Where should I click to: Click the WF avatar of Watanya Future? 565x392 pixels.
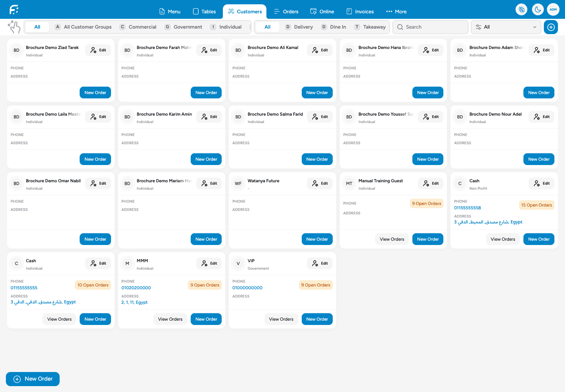point(238,183)
